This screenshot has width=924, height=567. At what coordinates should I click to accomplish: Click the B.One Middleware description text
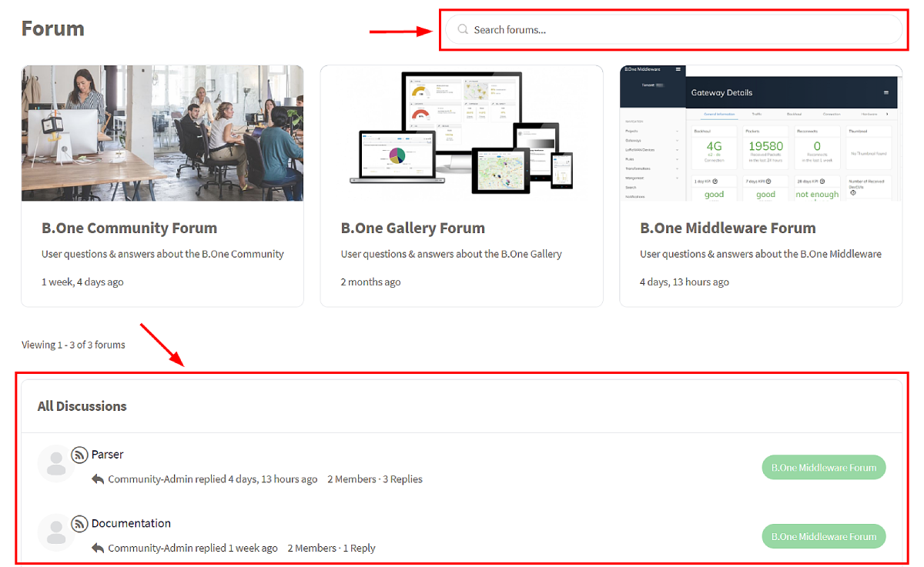[761, 254]
